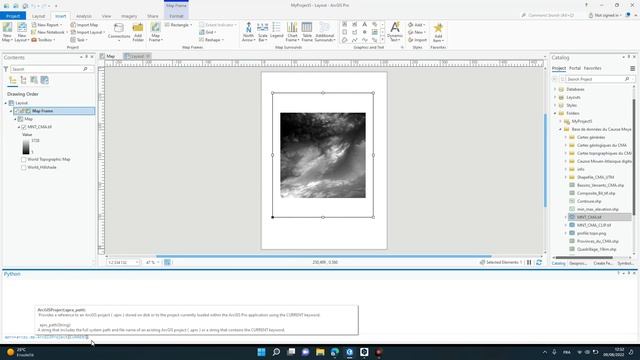Image resolution: width=640 pixels, height=360 pixels.
Task: Click the Contents filter funnel icon
Action: (6, 69)
